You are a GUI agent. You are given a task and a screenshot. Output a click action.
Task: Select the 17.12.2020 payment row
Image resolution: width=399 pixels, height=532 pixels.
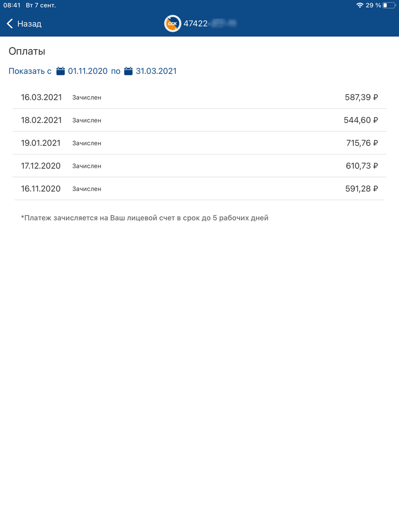click(x=199, y=166)
